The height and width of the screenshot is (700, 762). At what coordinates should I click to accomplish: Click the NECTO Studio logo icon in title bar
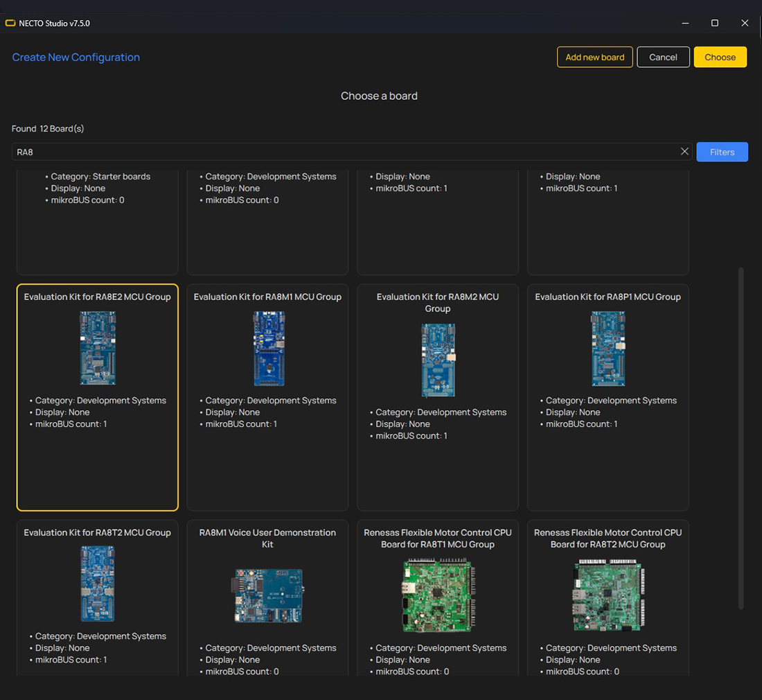click(10, 24)
